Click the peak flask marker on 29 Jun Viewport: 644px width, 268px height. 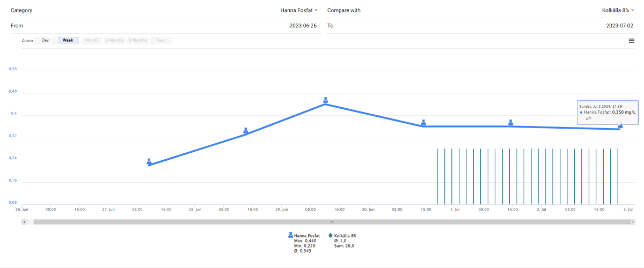click(x=325, y=100)
